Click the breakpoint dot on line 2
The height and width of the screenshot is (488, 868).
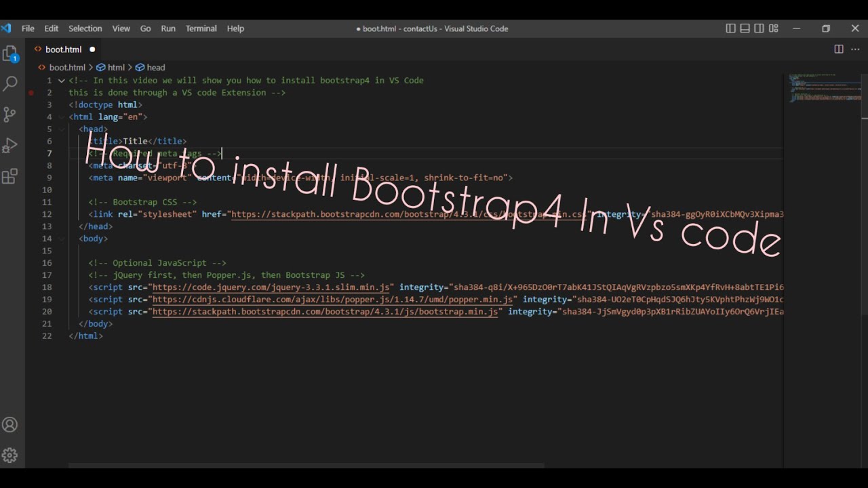pos(31,92)
